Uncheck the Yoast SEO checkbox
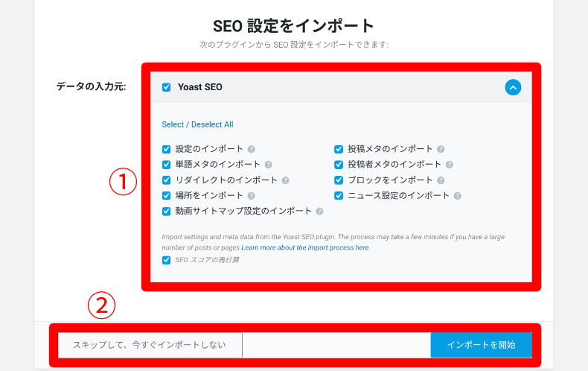 [167, 87]
